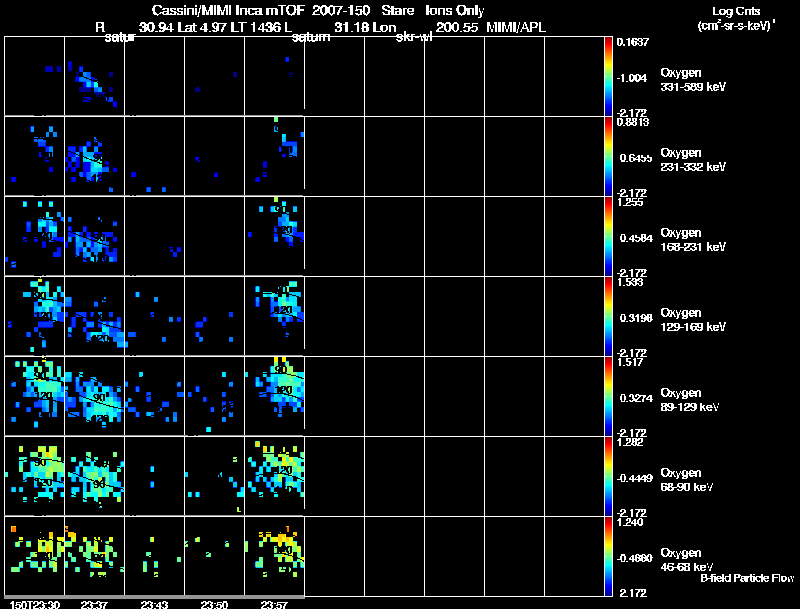Screen dimensions: 800x609
Task: Click the color bar for Oxygen 46-68 keV
Action: pos(608,557)
